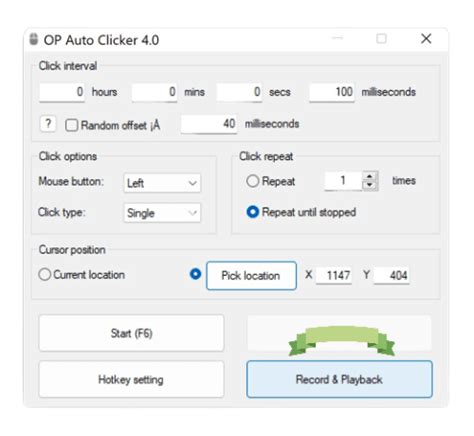Focus the hours input field
This screenshot has height=436, width=474.
click(62, 92)
